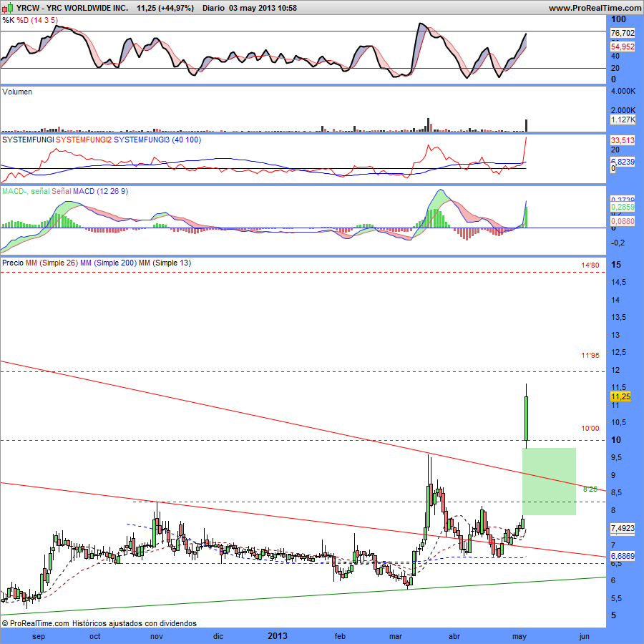The image size is (644, 644).
Task: Click the 1.127K volume value tag
Action: 623,119
